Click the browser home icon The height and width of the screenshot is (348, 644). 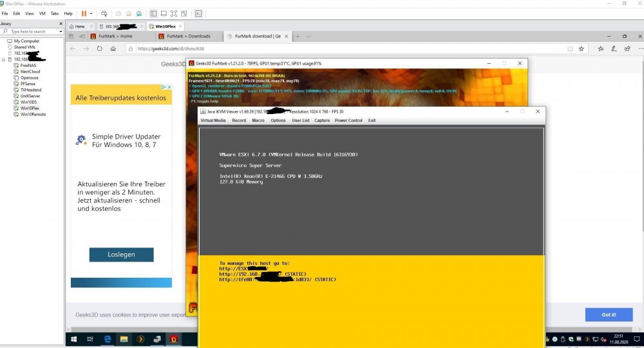(x=113, y=48)
